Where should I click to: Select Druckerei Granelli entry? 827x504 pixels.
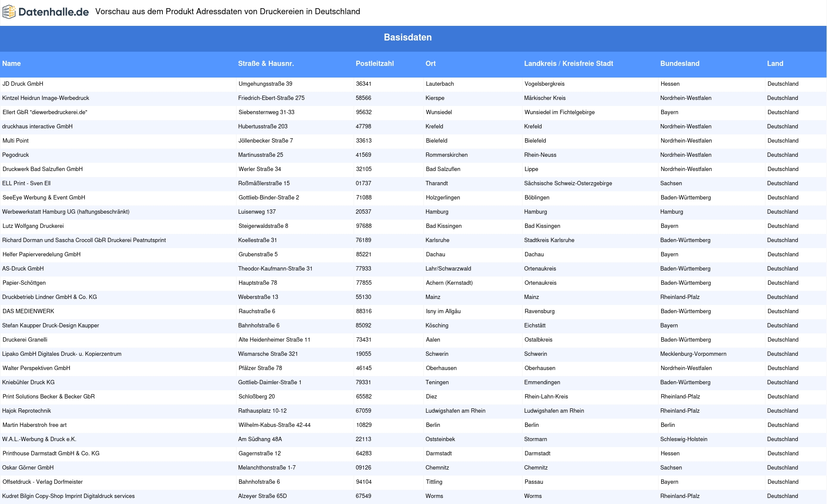pos(25,340)
